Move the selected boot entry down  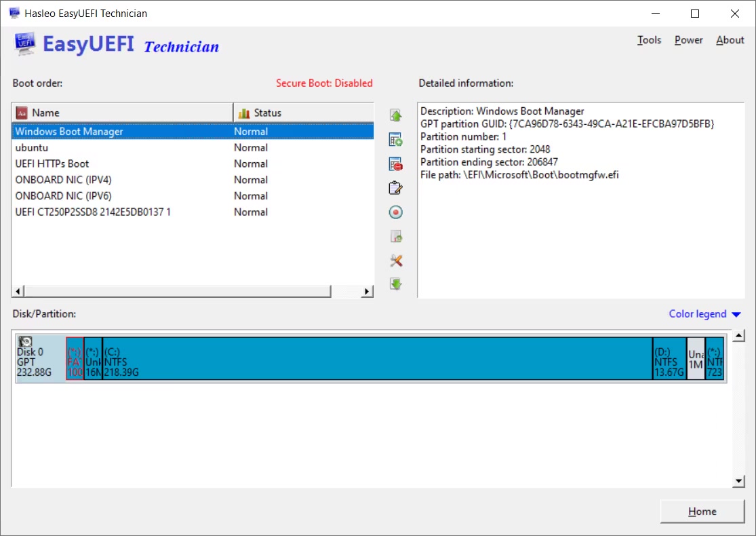click(x=396, y=284)
